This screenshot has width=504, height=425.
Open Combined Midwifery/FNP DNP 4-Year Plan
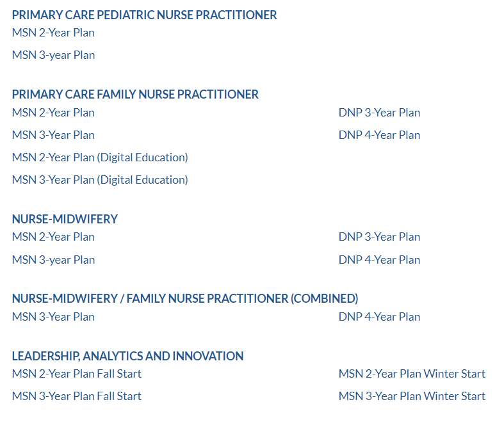379,317
